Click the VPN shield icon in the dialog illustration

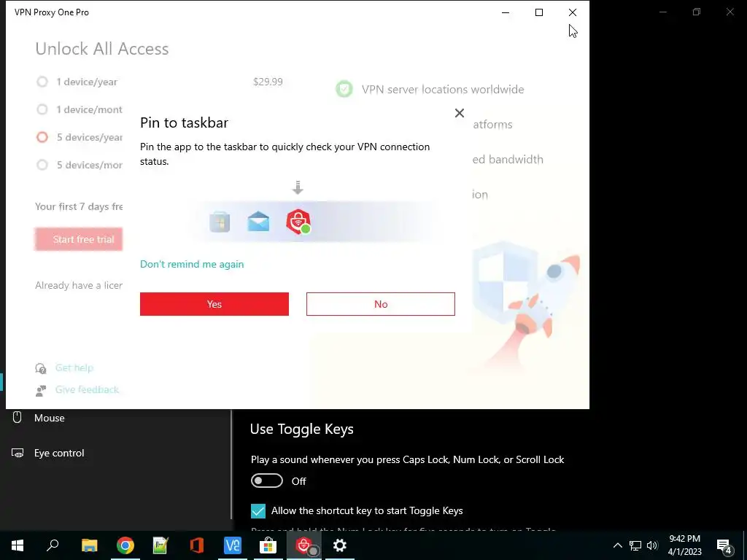(298, 222)
